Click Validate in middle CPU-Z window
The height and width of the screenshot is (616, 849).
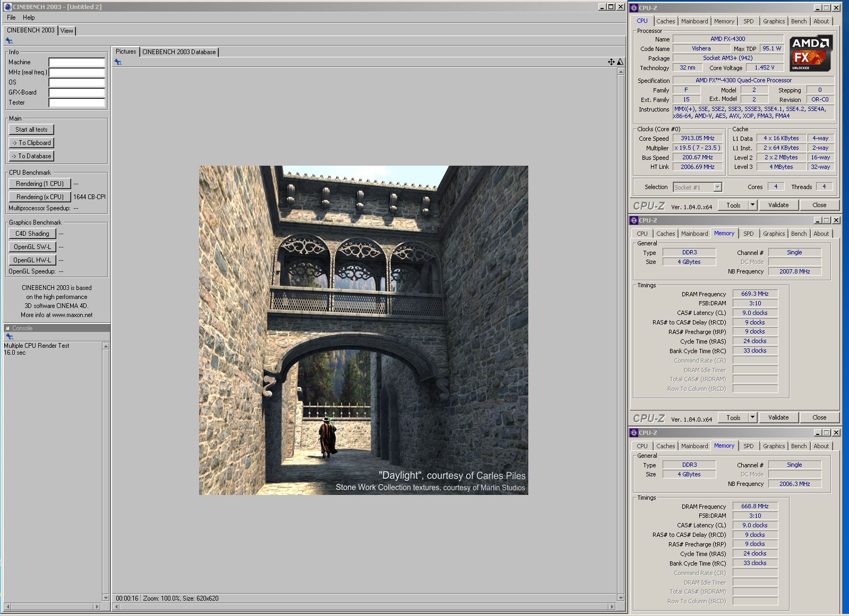[778, 417]
